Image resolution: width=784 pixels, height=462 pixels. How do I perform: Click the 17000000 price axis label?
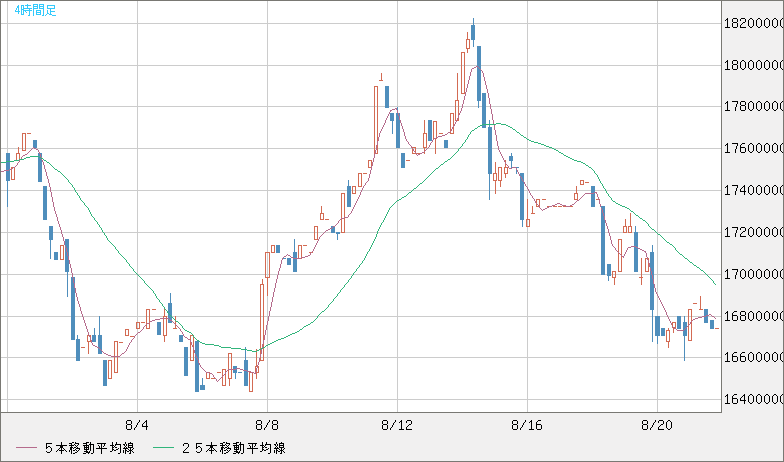pyautogui.click(x=754, y=274)
